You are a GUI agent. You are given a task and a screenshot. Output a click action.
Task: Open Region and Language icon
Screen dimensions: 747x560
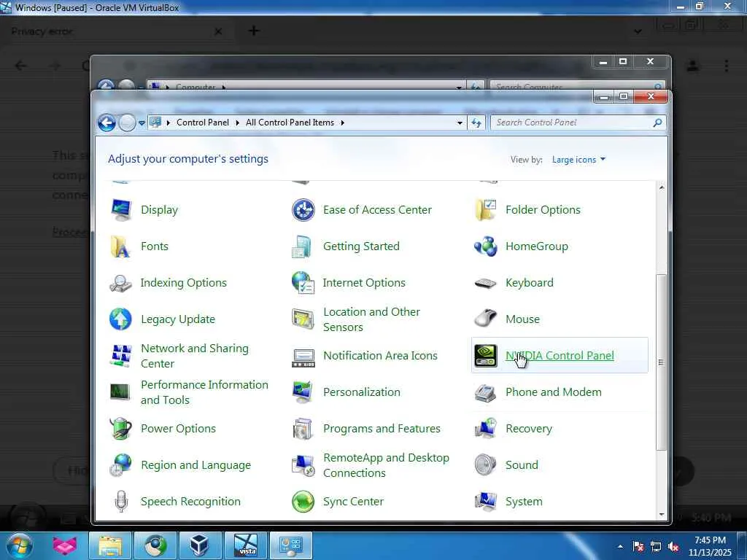[x=121, y=464]
